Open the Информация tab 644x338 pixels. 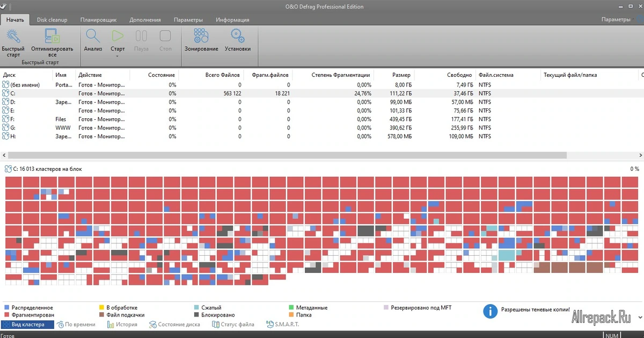coord(232,20)
